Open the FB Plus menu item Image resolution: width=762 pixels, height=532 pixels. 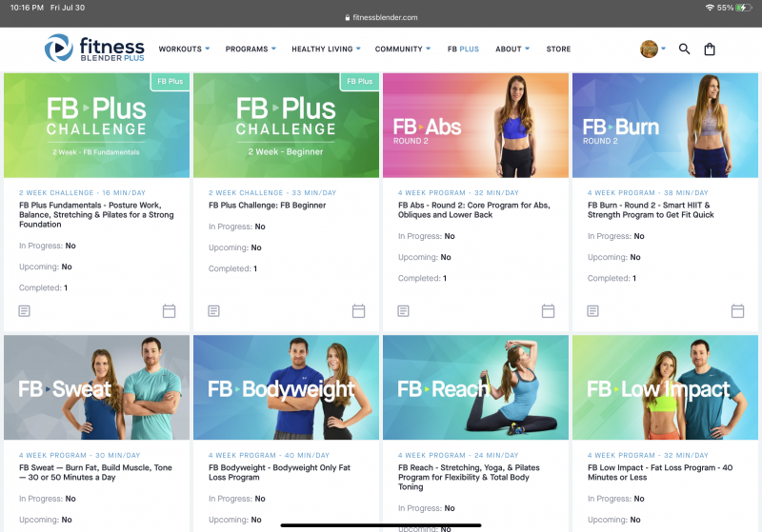click(463, 49)
